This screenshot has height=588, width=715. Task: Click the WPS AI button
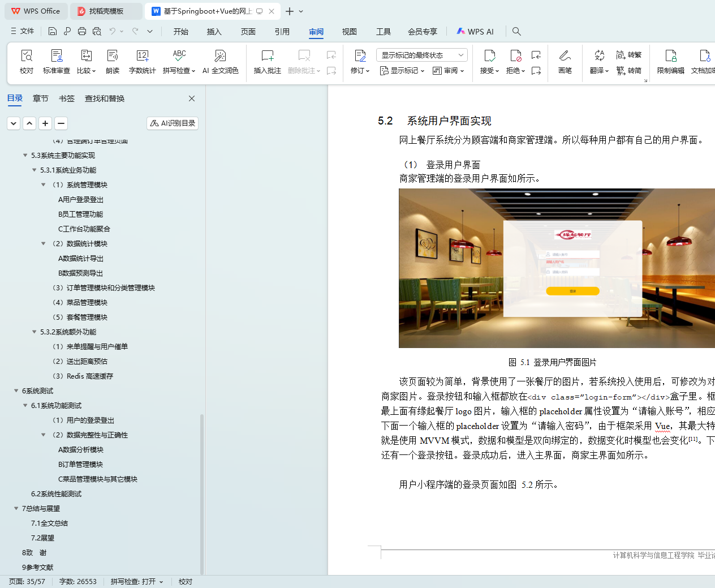[475, 32]
